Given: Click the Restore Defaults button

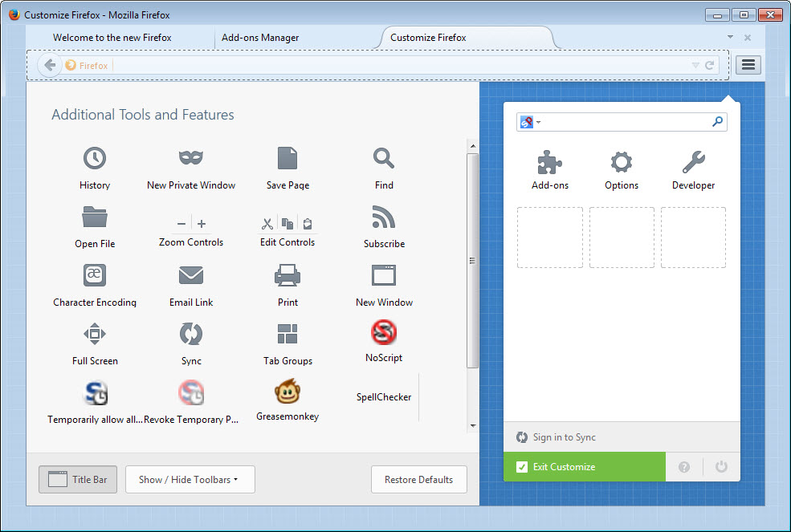Looking at the screenshot, I should 418,479.
